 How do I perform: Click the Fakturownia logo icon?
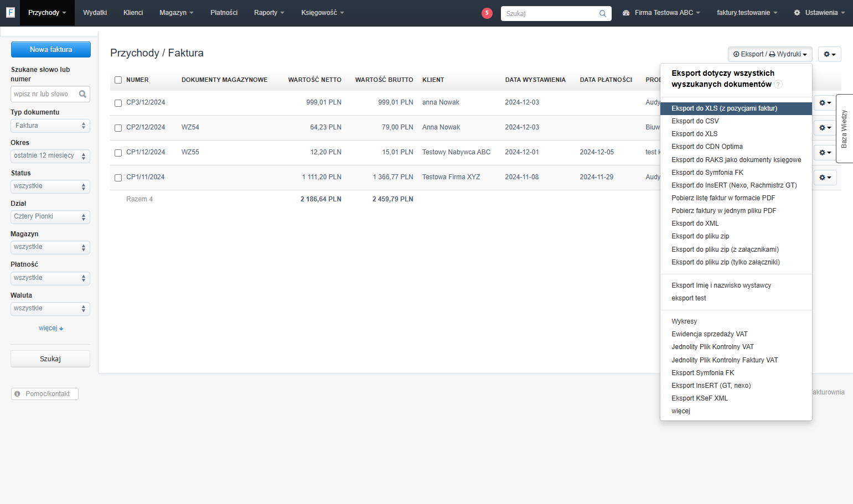click(x=10, y=12)
